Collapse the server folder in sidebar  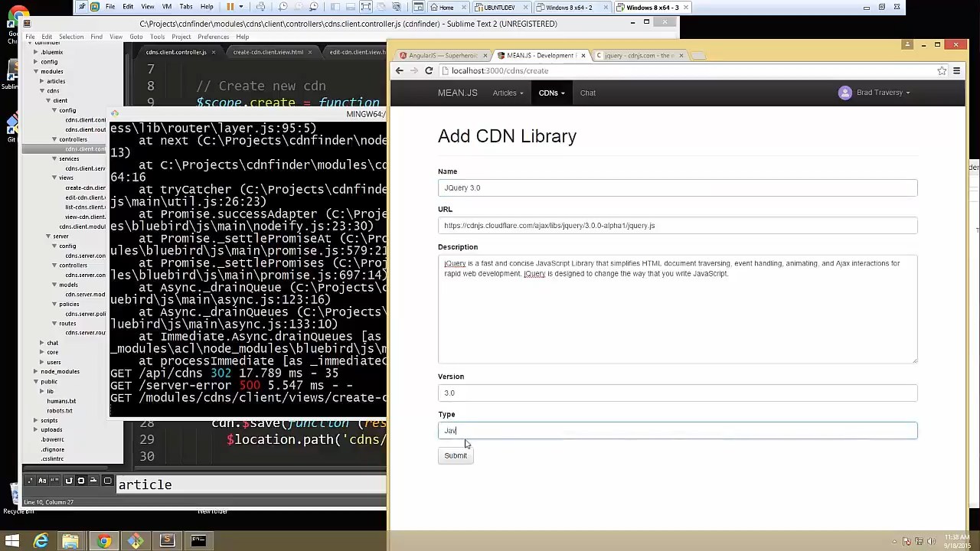pos(47,236)
